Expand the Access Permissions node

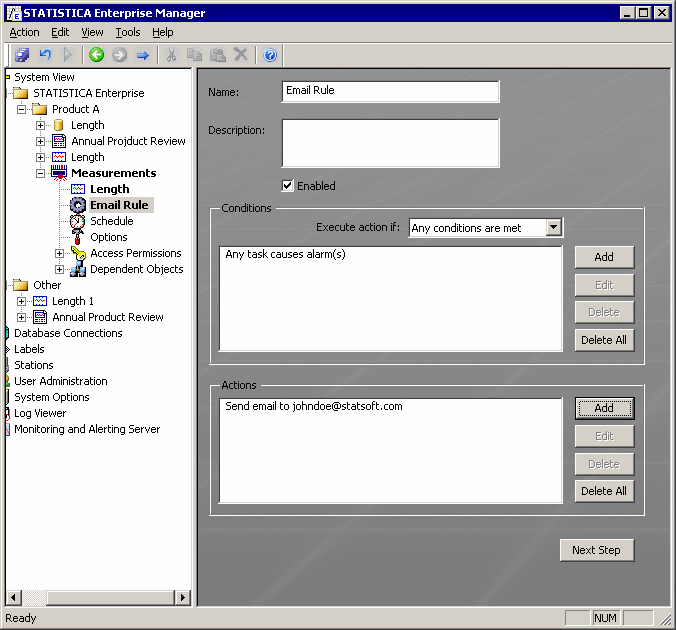click(59, 254)
